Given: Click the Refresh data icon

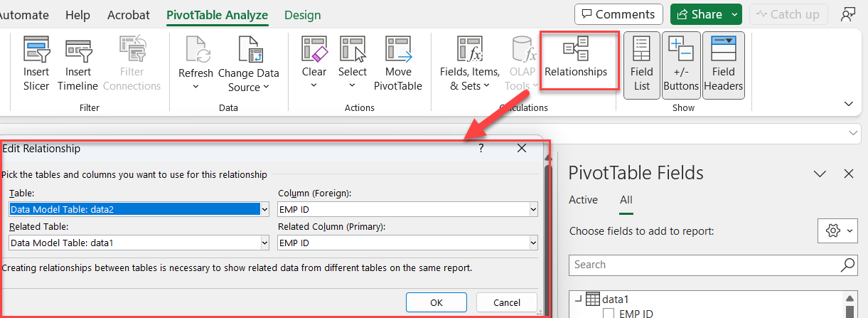Looking at the screenshot, I should 195,49.
